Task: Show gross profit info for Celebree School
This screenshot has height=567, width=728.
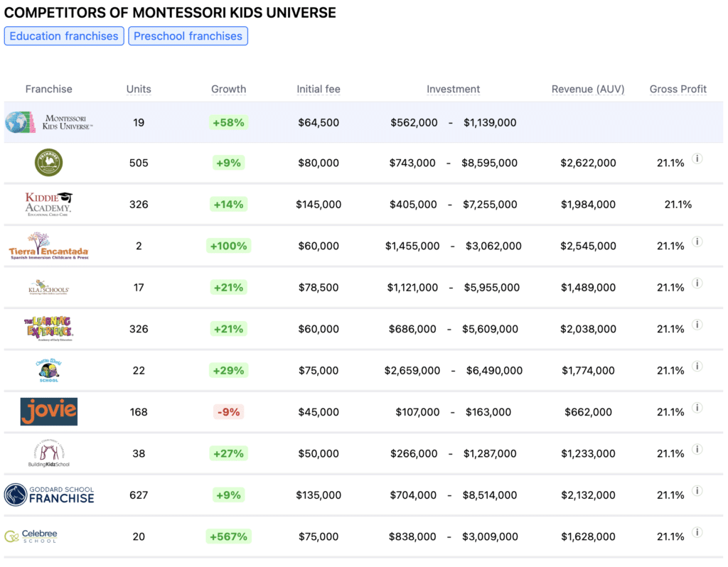Action: [x=697, y=532]
